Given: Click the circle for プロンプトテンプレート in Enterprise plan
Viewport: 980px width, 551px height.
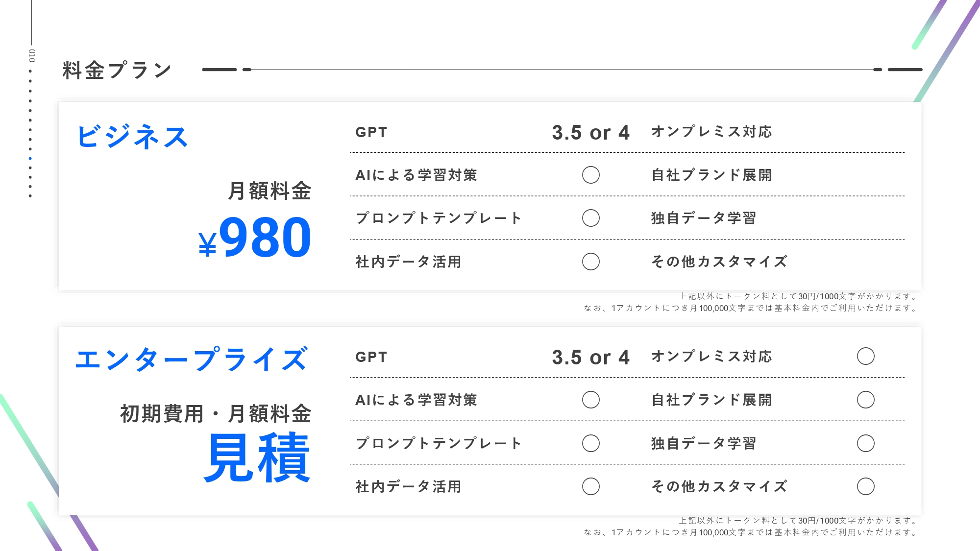Looking at the screenshot, I should (590, 443).
